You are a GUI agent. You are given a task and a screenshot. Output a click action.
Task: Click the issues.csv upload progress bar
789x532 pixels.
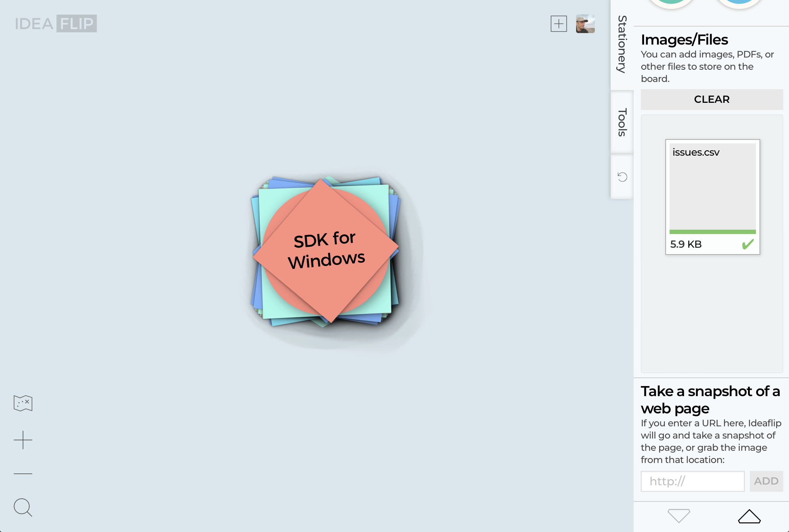click(712, 232)
